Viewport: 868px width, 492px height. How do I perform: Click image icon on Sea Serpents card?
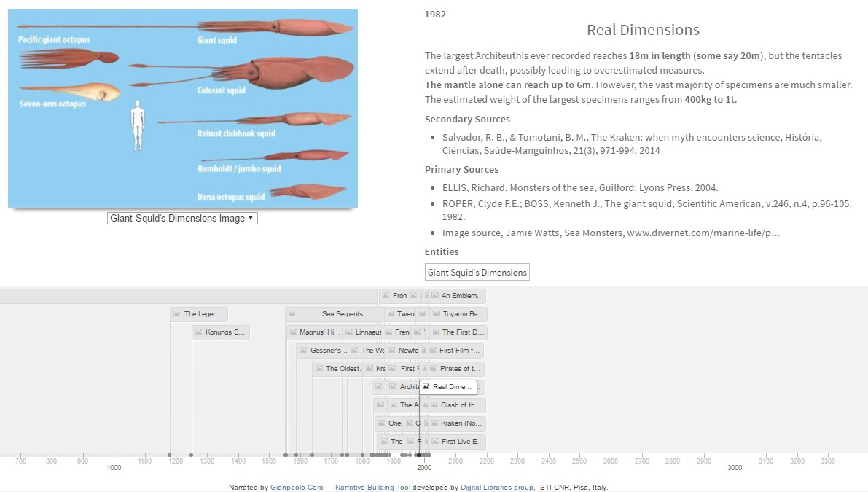292,314
